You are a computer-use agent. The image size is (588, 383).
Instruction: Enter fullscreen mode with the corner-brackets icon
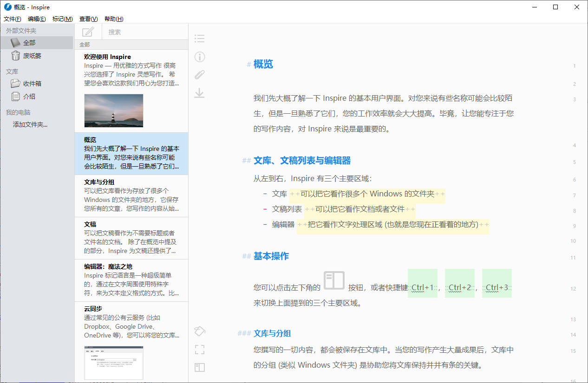200,349
